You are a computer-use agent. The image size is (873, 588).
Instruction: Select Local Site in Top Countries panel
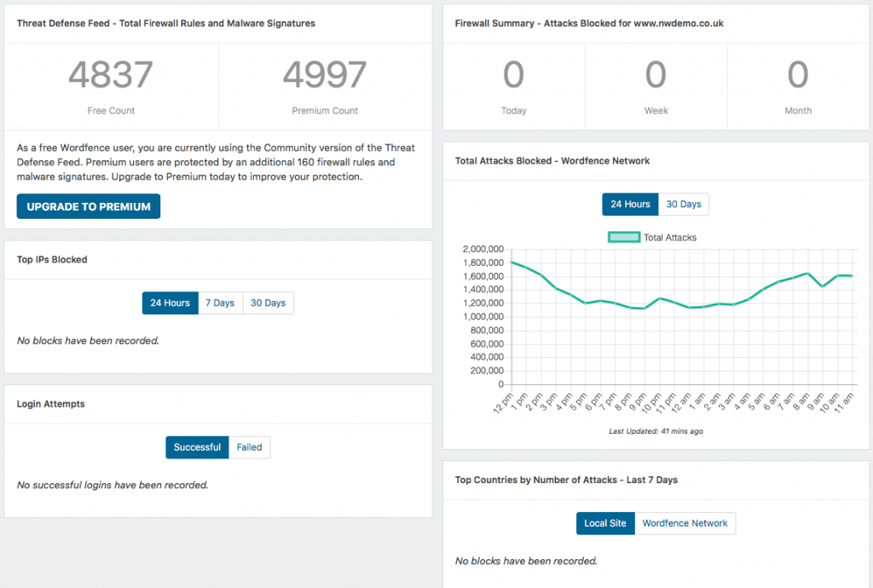(605, 523)
